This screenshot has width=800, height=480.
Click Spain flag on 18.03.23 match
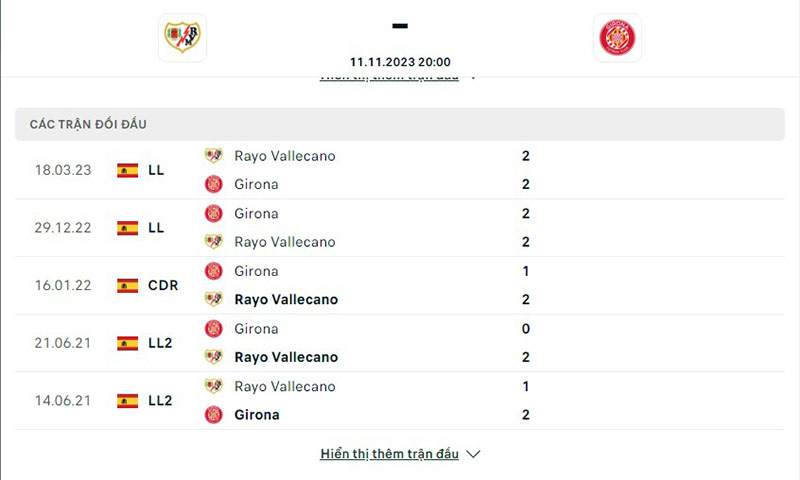(x=127, y=170)
